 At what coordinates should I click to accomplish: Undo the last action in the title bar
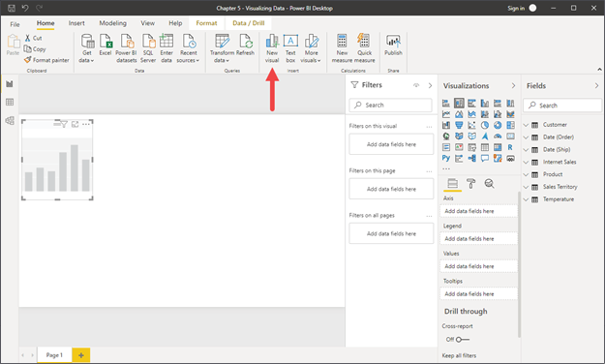pos(25,8)
